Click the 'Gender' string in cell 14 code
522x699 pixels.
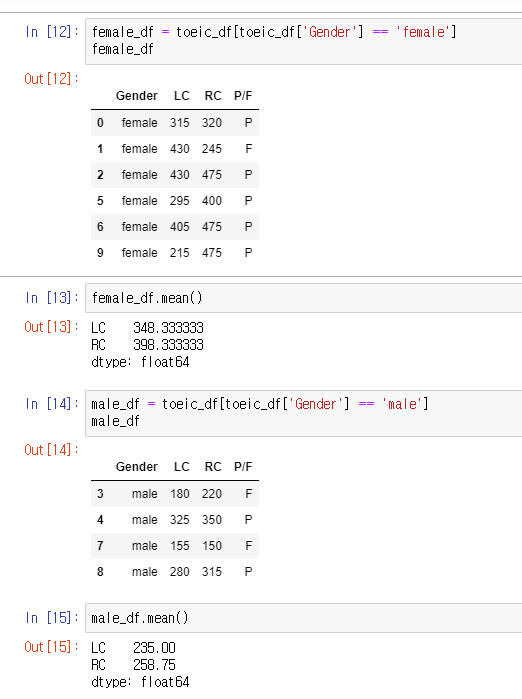tap(316, 404)
